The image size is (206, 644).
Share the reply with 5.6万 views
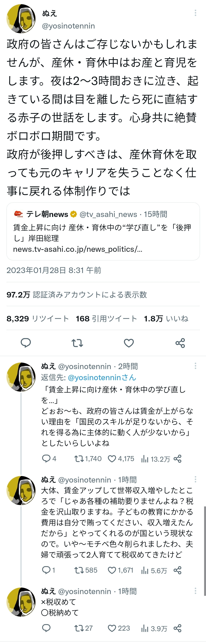(177, 570)
